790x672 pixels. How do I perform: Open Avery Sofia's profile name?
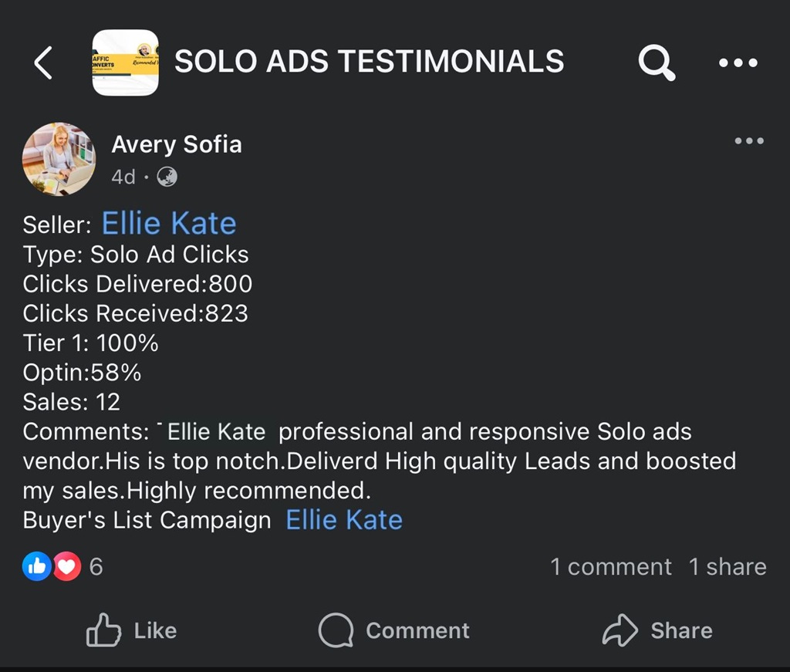[176, 144]
